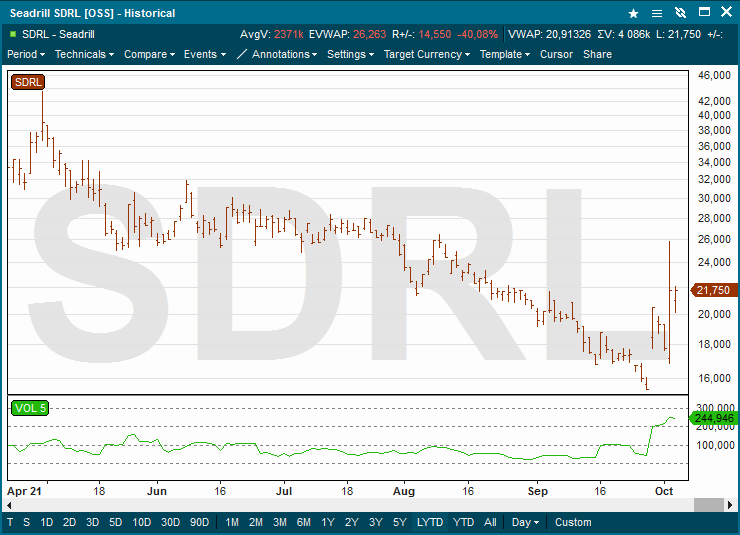Click the Share menu item
Screen dimensions: 740x535
click(x=597, y=54)
